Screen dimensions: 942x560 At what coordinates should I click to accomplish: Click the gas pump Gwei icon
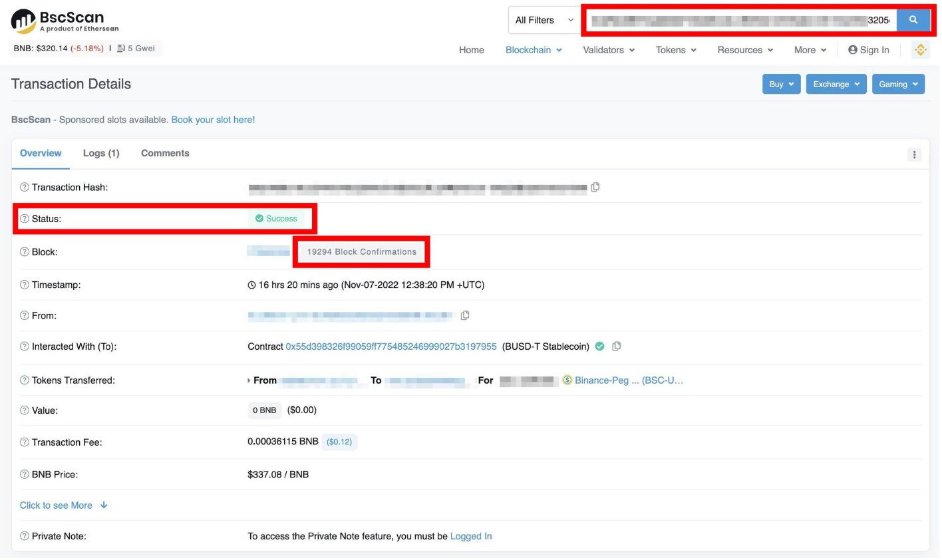121,49
